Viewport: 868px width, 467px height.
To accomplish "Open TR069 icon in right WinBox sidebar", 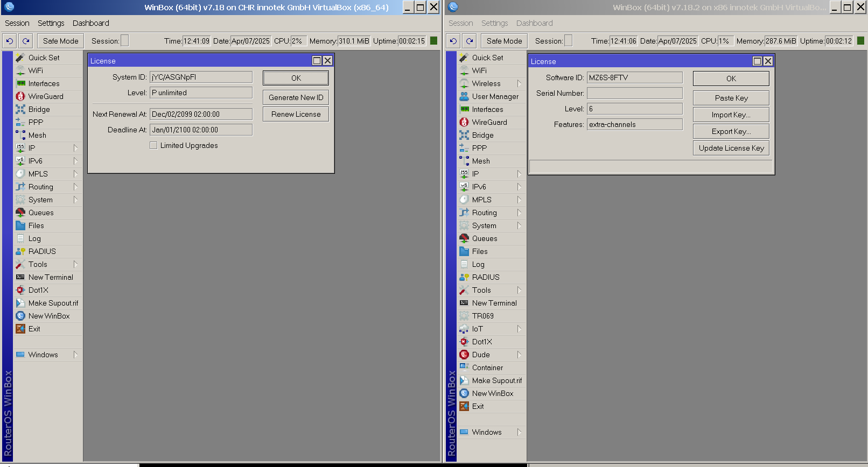I will pos(464,316).
